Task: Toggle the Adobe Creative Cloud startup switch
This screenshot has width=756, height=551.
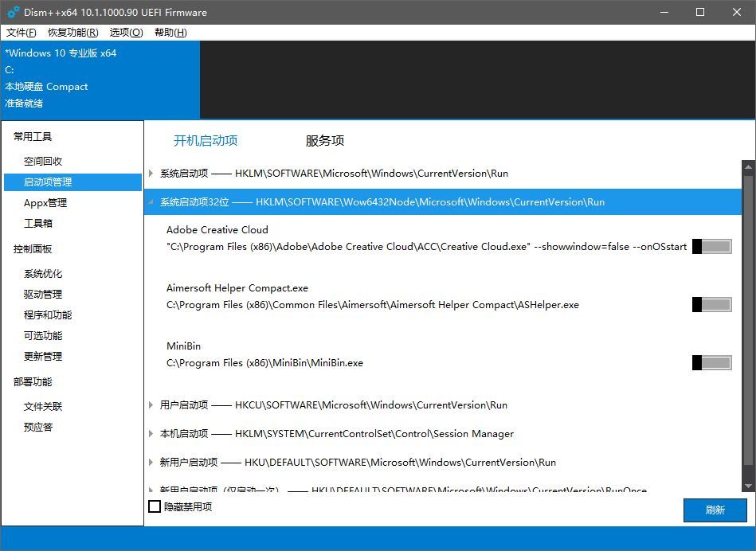Action: tap(711, 246)
